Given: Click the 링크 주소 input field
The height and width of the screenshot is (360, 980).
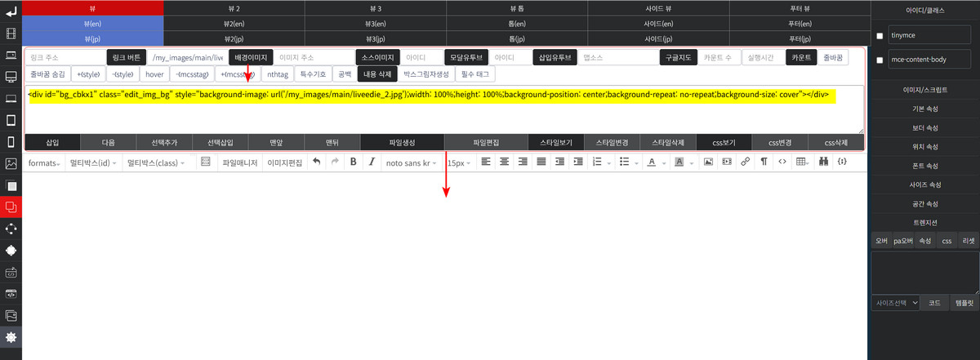Looking at the screenshot, I should click(x=65, y=58).
